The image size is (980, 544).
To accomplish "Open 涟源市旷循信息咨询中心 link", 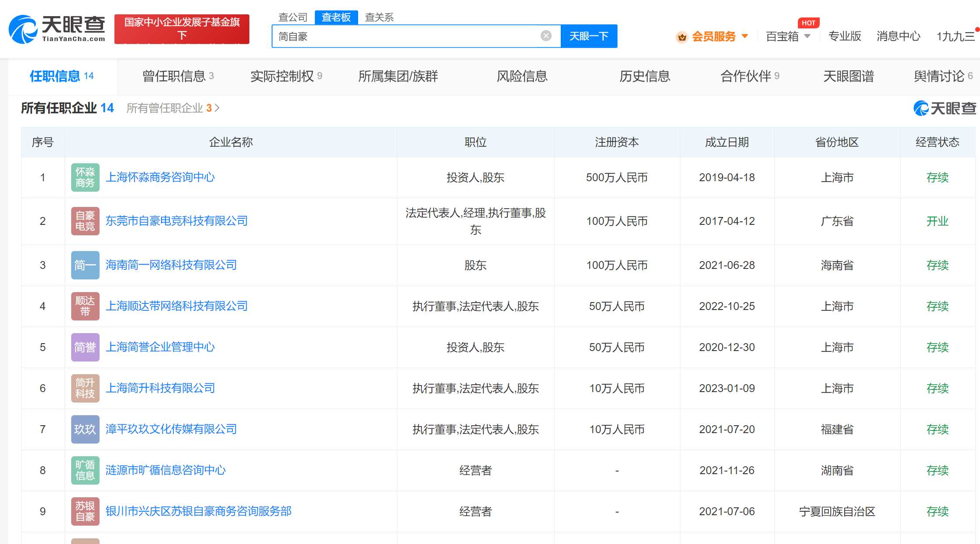I will 166,470.
